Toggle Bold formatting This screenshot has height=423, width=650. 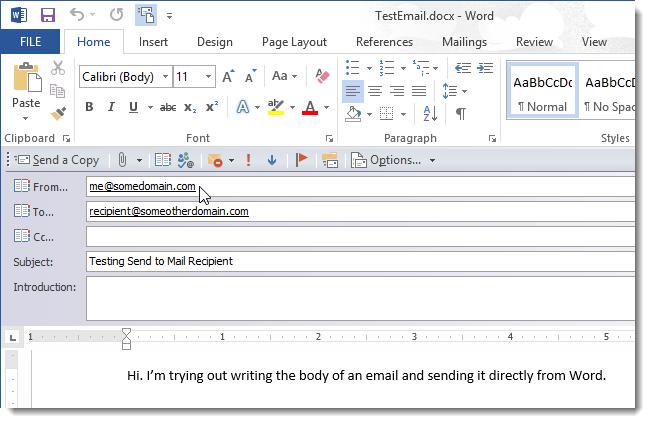(89, 107)
